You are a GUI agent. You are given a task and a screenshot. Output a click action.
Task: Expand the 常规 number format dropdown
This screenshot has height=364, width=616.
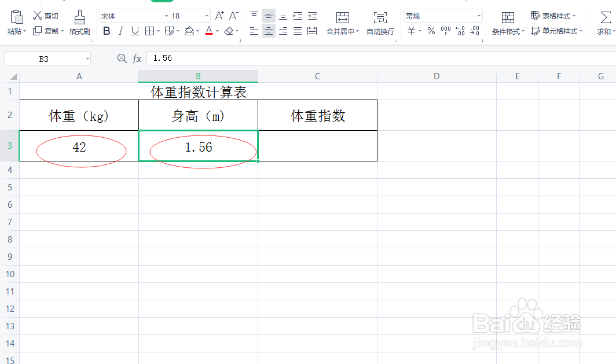(478, 15)
